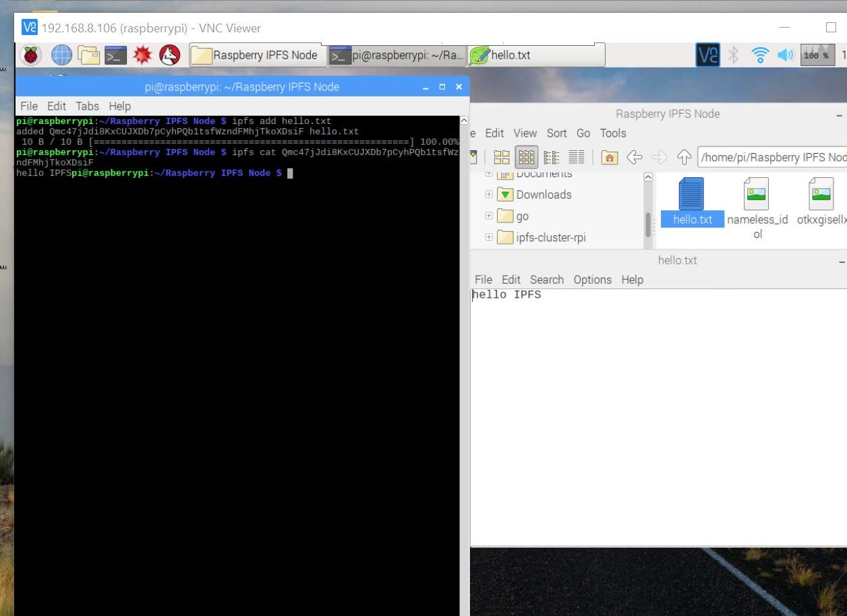Toggle compact view mode in file manager
Image resolution: width=847 pixels, height=616 pixels.
[x=551, y=157]
